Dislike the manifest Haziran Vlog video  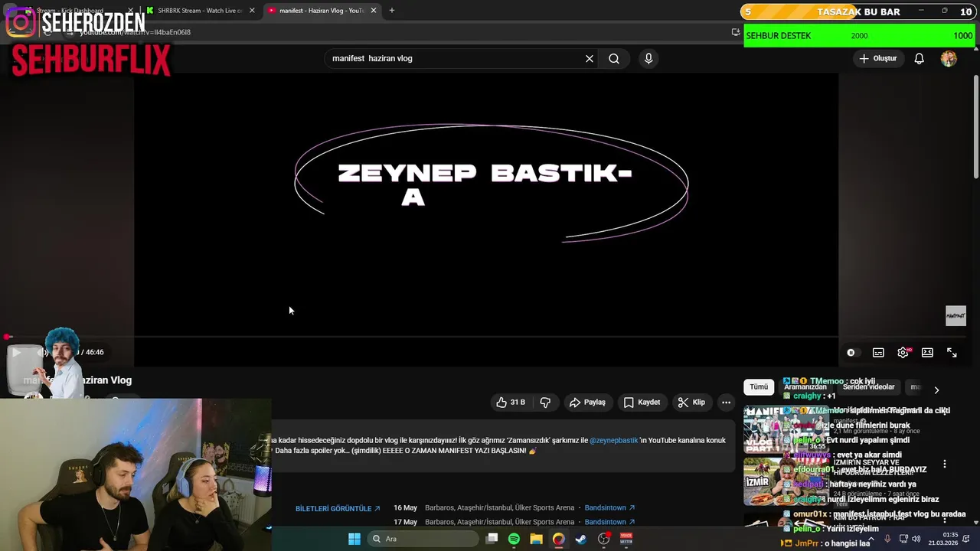[545, 402]
